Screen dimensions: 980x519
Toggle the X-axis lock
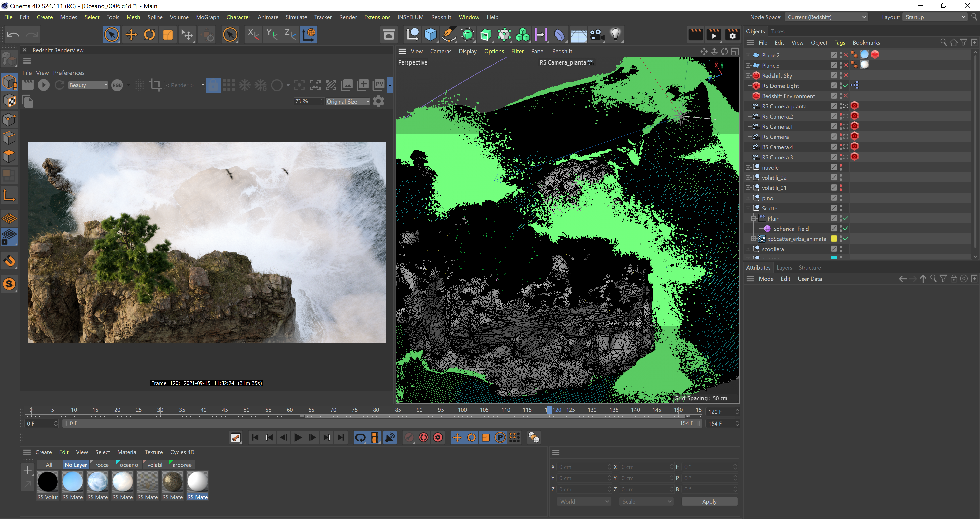253,35
